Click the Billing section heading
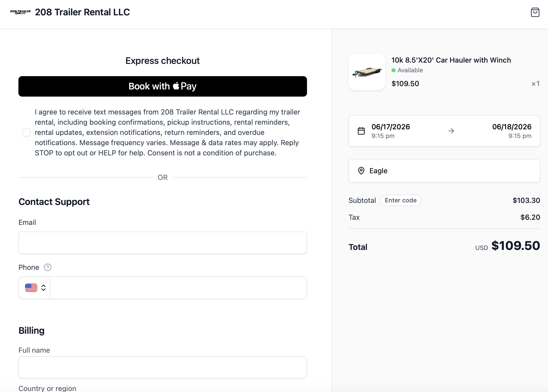The width and height of the screenshot is (548, 392). coord(31,331)
